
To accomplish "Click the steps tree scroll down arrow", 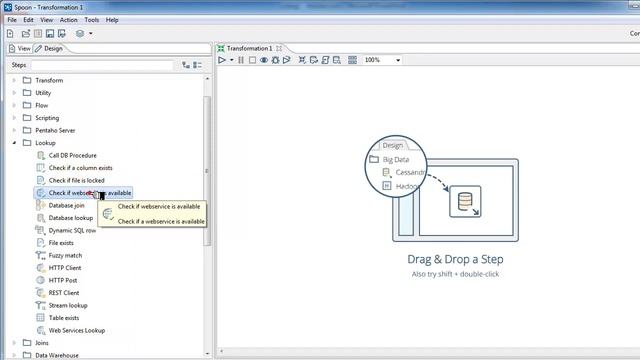I will pyautogui.click(x=207, y=353).
